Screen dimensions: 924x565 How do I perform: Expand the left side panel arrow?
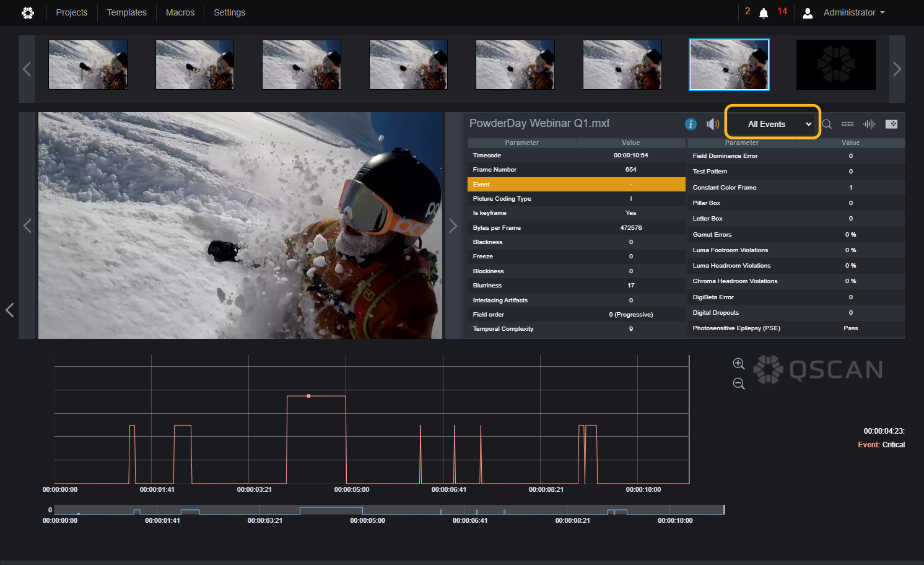9,310
